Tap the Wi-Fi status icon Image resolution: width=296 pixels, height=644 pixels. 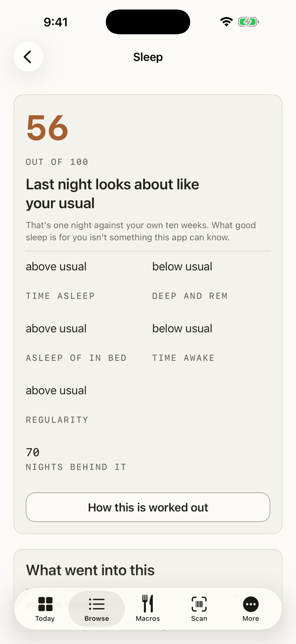coord(227,22)
